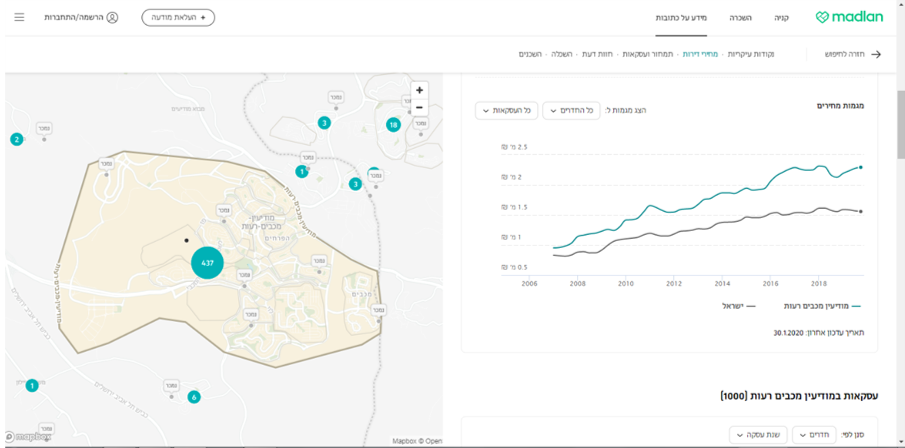Screen dimensions: 905x448
Task: Click the map cluster marker labeled 2
Action: [x=16, y=139]
